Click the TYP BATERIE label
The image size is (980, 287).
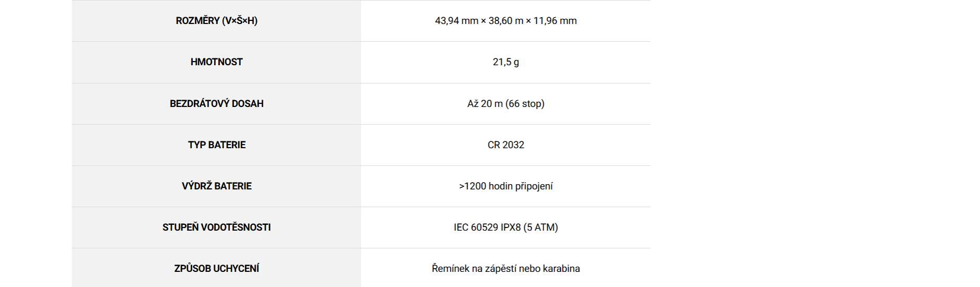pos(216,145)
